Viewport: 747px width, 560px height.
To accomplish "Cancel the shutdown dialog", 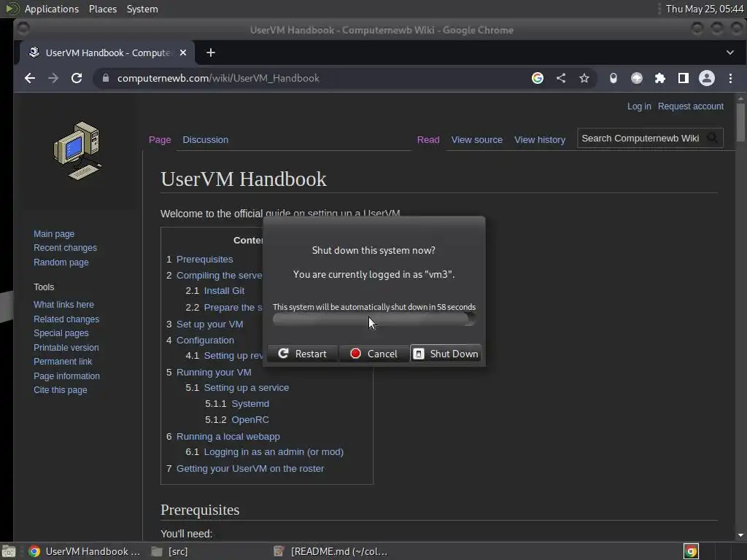I will pyautogui.click(x=374, y=354).
